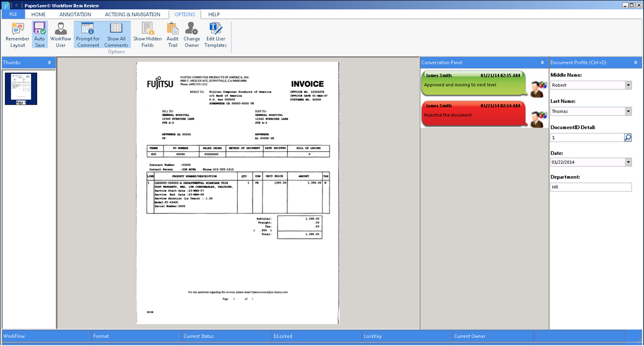Click the Department input field
The height and width of the screenshot is (346, 644).
coord(591,187)
